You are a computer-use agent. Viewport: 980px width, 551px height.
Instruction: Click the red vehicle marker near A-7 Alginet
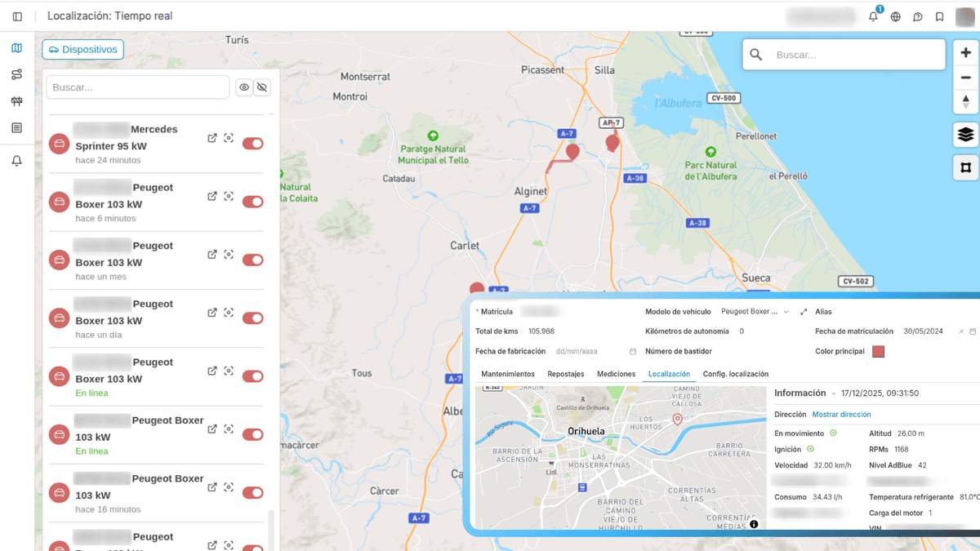click(572, 152)
